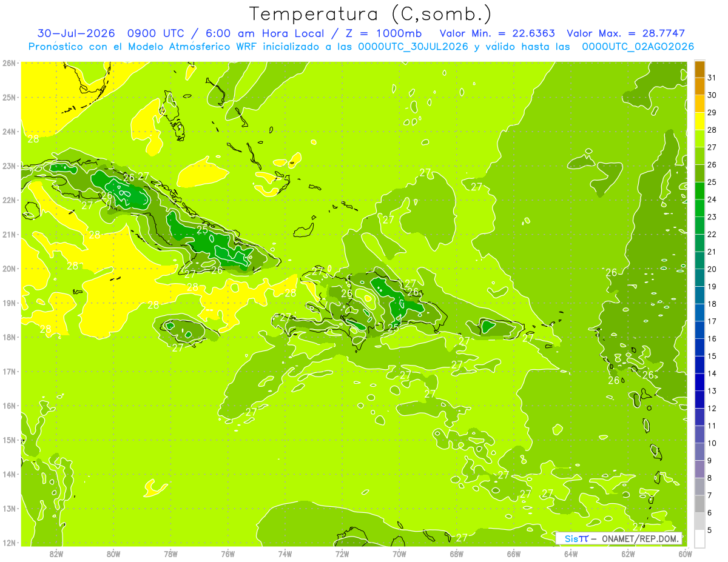Select the init time '0000UTC_30JUL2026'
This screenshot has width=728, height=562.
(x=413, y=47)
